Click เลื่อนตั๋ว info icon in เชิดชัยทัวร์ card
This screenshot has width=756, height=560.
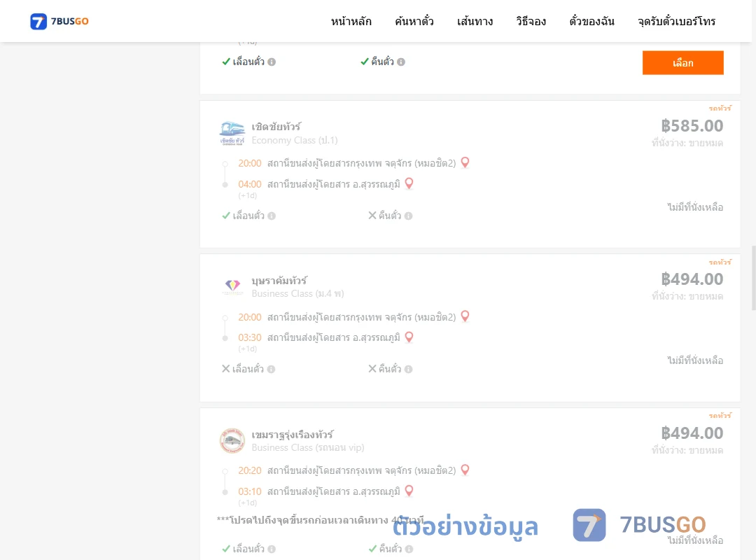pos(272,216)
